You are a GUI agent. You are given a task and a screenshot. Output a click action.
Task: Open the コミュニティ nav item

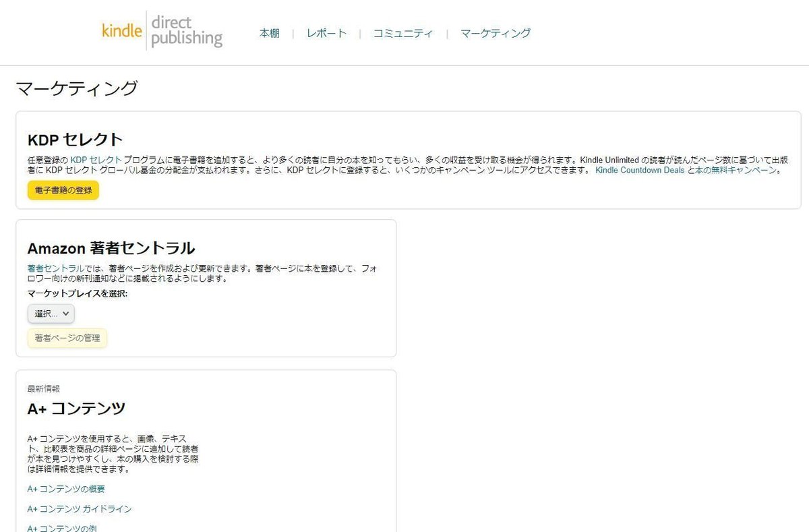pos(403,33)
